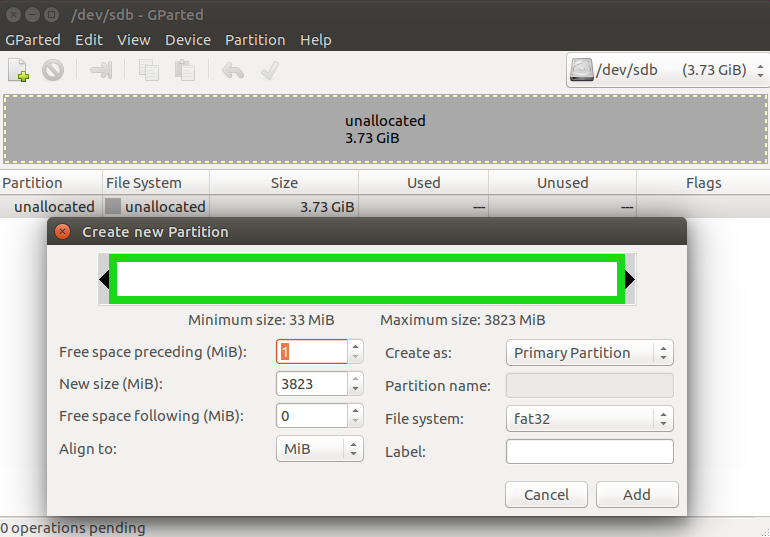Click the Apply all operations checkmark
Screen dimensions: 770x537
click(x=268, y=71)
